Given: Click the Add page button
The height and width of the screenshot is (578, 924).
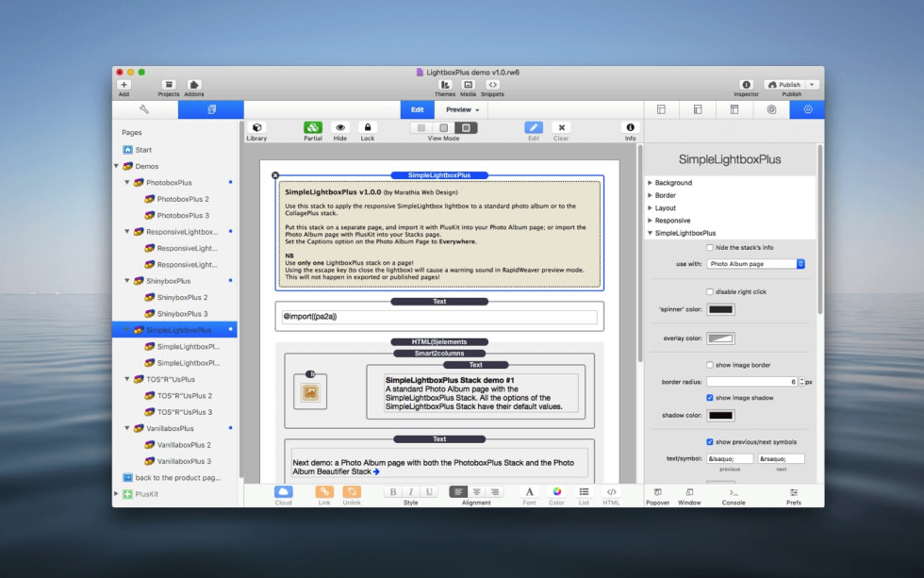Looking at the screenshot, I should pyautogui.click(x=124, y=85).
